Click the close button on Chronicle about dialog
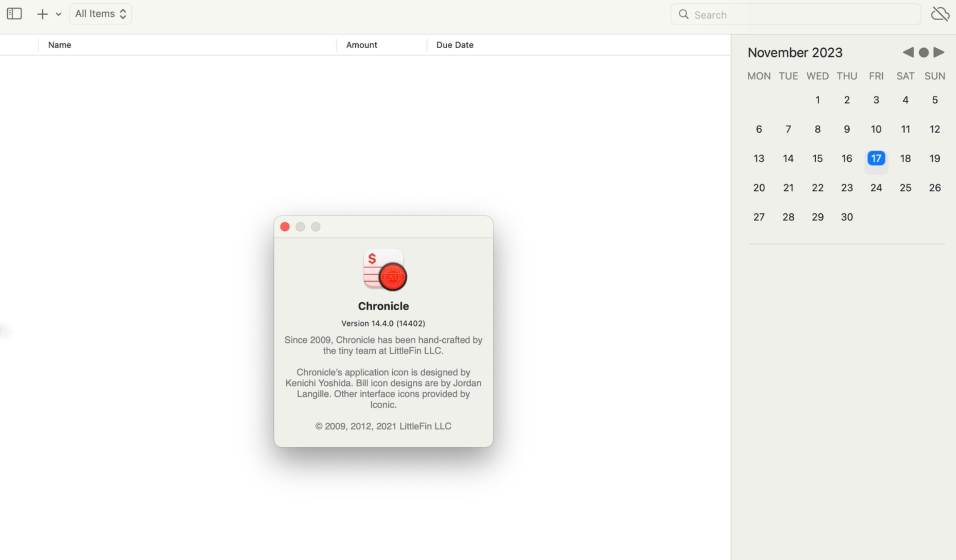Viewport: 956px width, 560px height. click(285, 227)
